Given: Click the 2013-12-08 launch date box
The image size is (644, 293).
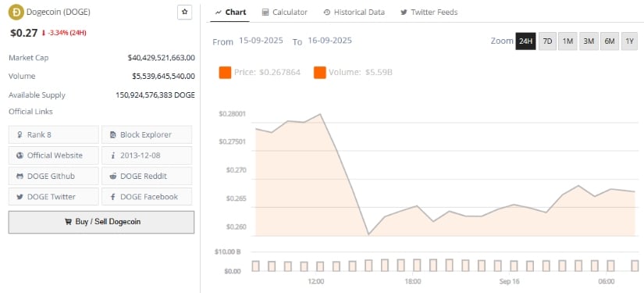Looking at the screenshot, I should point(147,155).
